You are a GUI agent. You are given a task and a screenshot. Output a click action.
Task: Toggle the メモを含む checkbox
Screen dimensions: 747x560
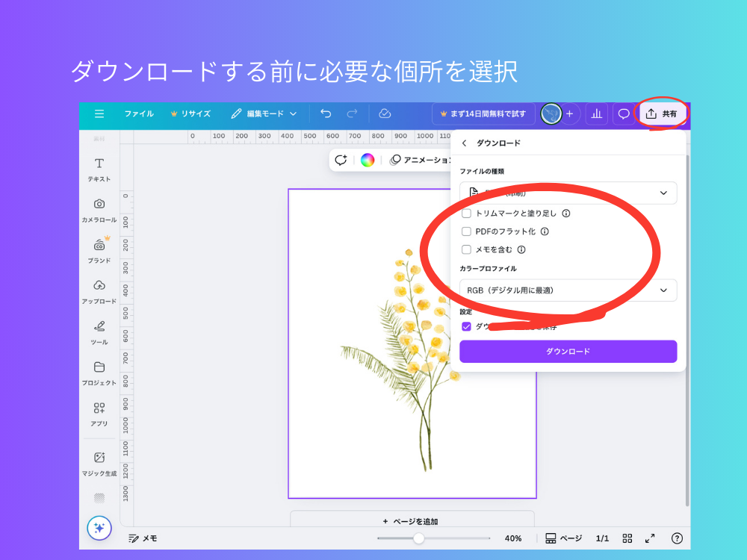coord(465,249)
